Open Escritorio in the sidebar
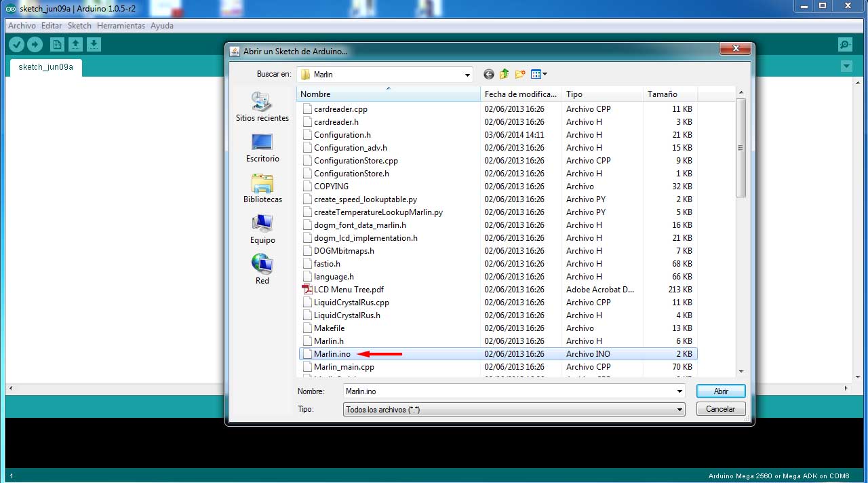The height and width of the screenshot is (483, 868). click(262, 148)
